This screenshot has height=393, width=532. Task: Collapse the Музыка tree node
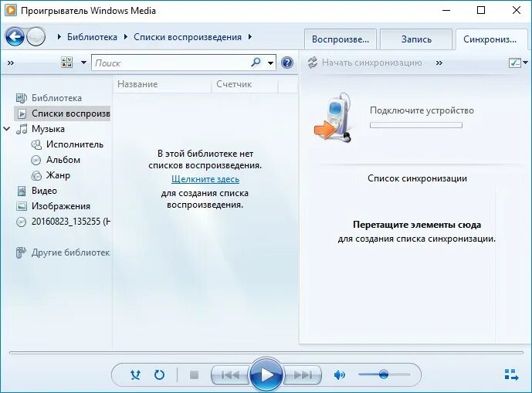point(6,129)
